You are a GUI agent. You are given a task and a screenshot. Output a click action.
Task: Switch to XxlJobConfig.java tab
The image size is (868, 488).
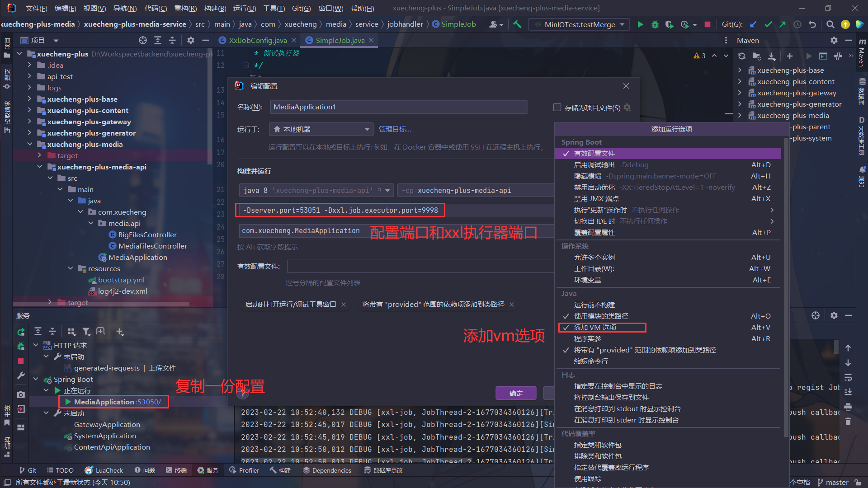(x=257, y=40)
